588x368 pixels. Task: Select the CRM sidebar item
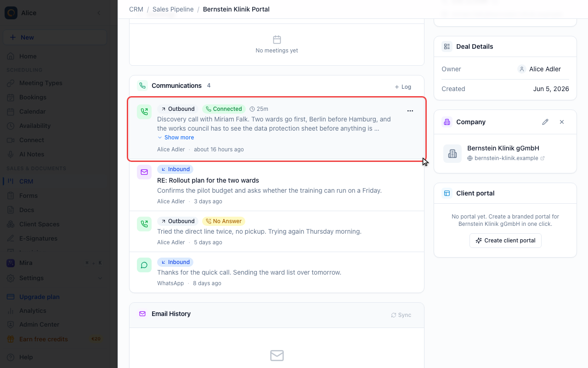[55, 181]
